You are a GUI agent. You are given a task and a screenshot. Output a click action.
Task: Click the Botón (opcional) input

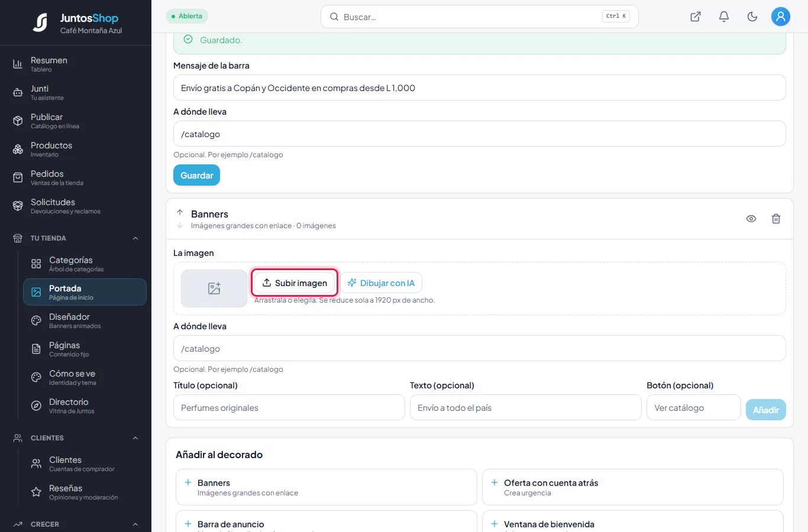point(694,407)
